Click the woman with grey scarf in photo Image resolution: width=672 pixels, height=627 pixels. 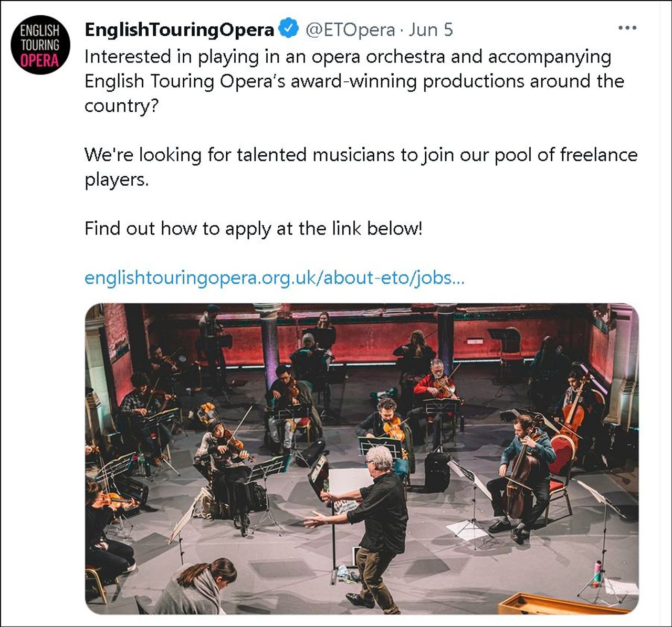click(x=197, y=587)
